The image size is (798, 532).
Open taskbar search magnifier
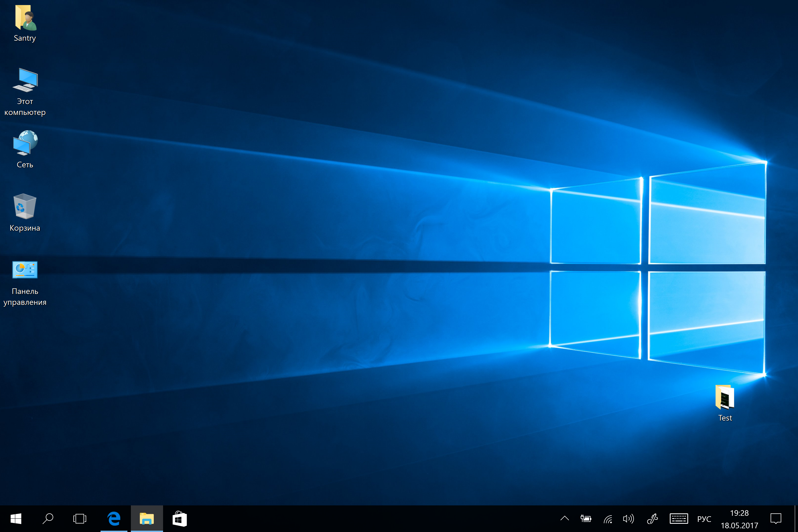(x=48, y=519)
